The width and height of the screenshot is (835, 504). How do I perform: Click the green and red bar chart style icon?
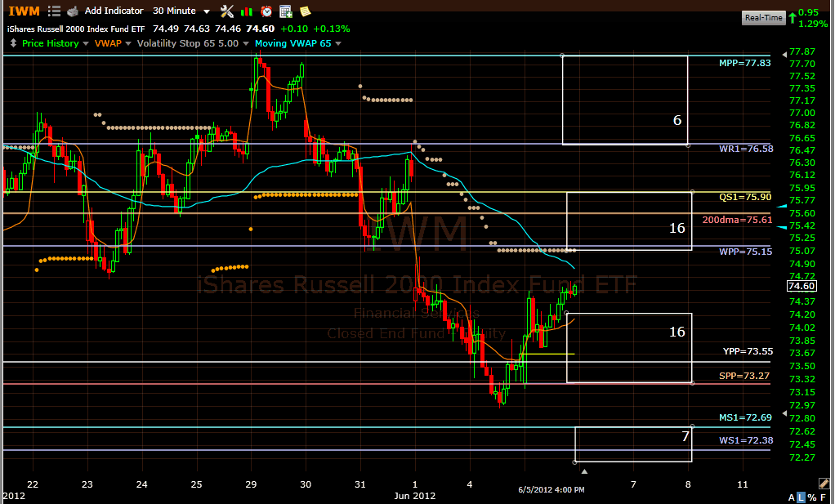coord(247,11)
